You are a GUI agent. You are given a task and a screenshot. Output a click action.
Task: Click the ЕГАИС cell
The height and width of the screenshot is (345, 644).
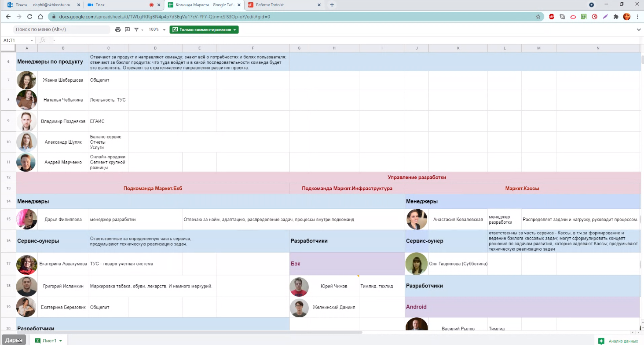(109, 121)
